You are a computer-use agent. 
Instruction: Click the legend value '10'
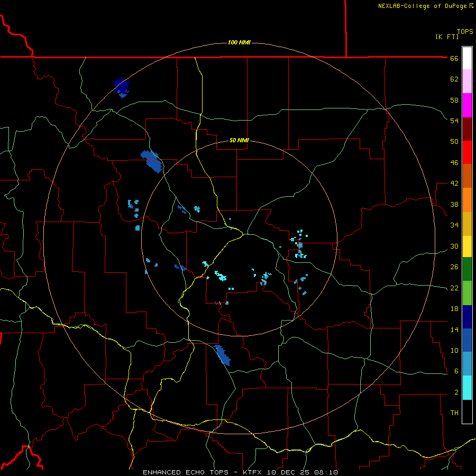(454, 350)
